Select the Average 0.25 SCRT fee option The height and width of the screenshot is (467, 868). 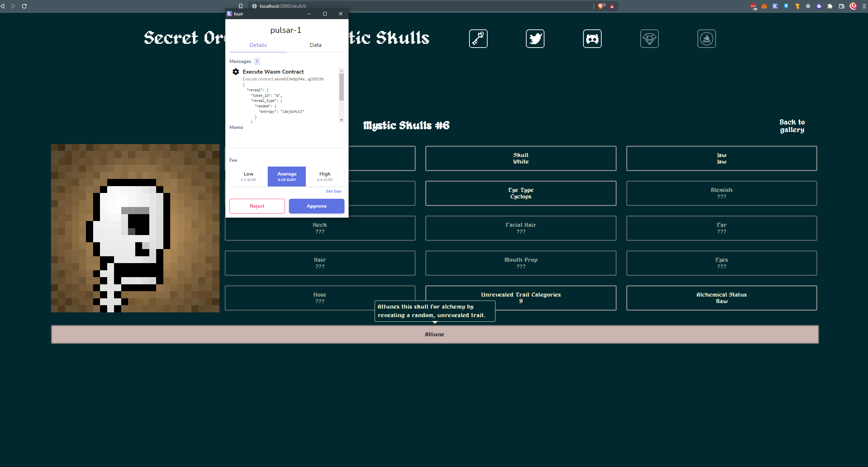pos(287,176)
